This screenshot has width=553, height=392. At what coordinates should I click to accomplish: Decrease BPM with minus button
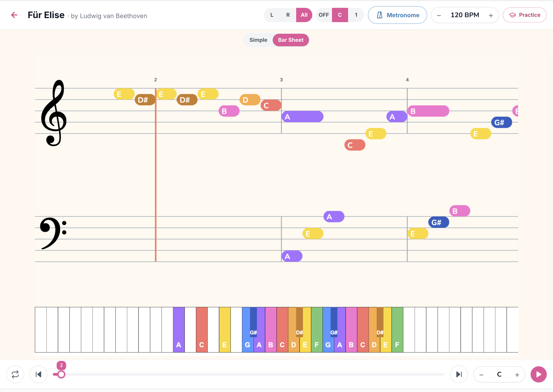pos(439,15)
